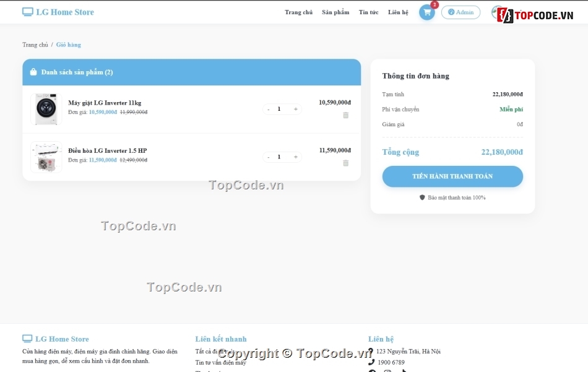Open the shopping cart icon in header
The height and width of the screenshot is (372, 588).
point(426,12)
